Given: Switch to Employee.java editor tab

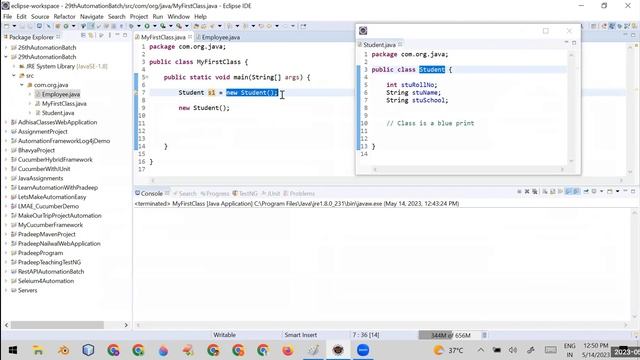Looking at the screenshot, I should 220,37.
